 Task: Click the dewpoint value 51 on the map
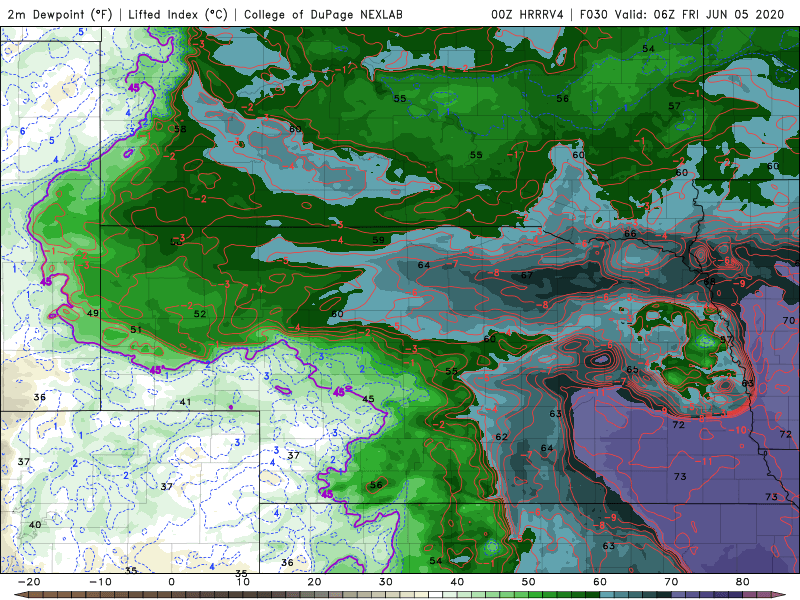coord(136,330)
